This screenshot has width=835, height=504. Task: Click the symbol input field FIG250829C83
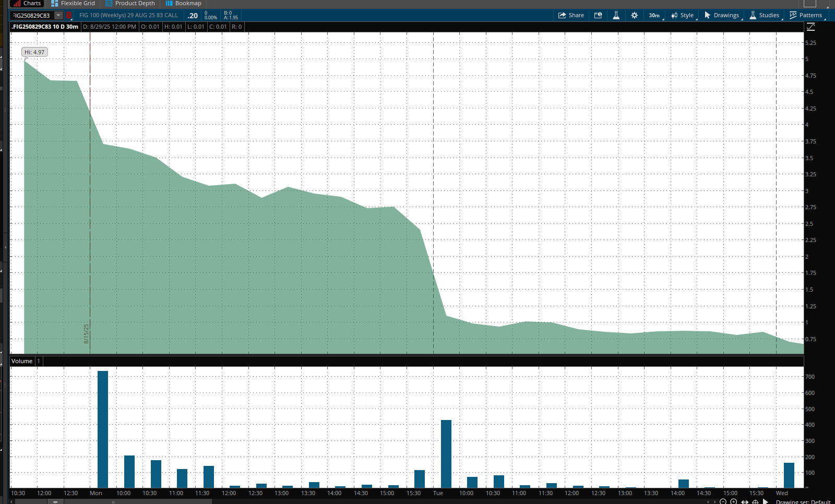tap(32, 16)
